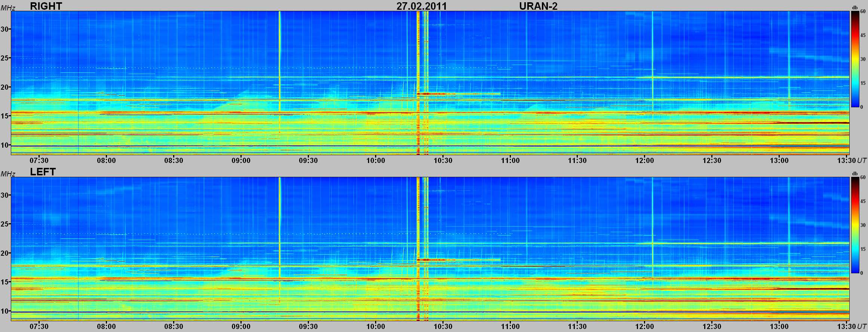Viewport: 868px width, 332px height.
Task: Click the 20 MHz tick in lower panel
Action: (x=5, y=253)
